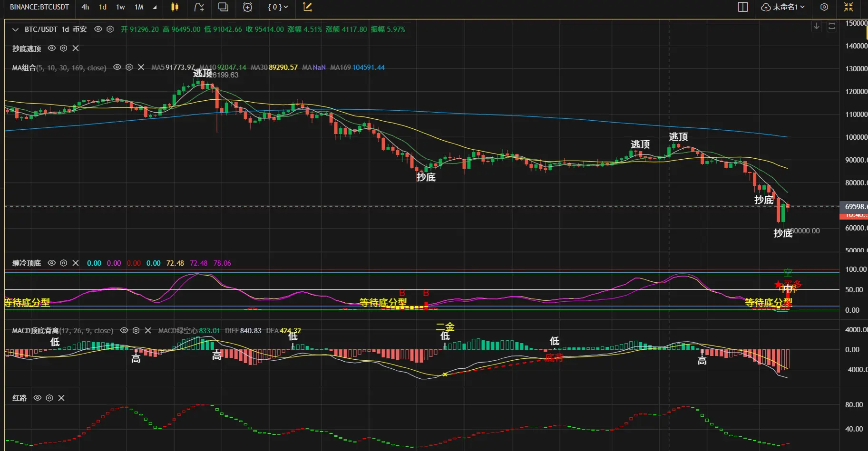Image resolution: width=868 pixels, height=451 pixels.
Task: Open settings for 红路 indicator
Action: [x=49, y=398]
